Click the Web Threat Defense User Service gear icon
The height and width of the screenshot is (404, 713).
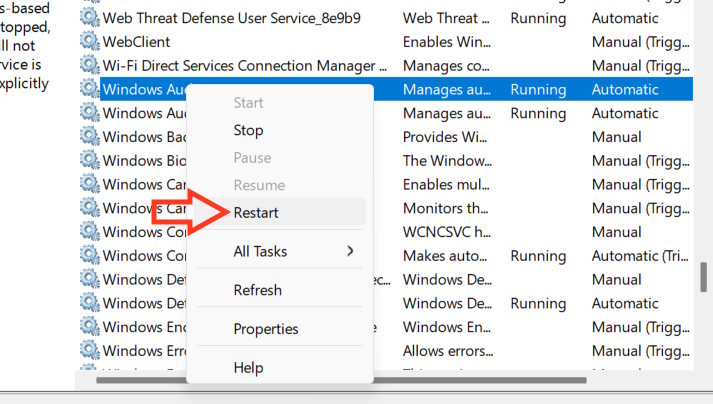pos(90,18)
